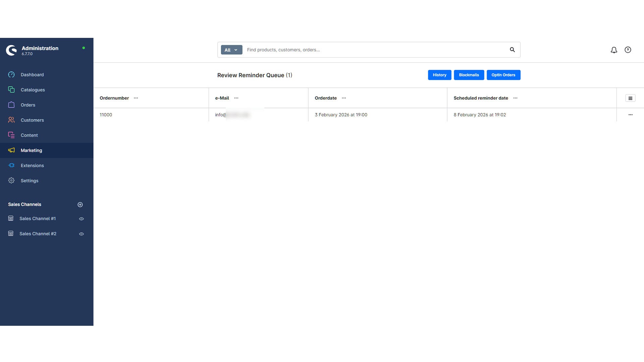The image size is (644, 362).
Task: Click the Sales Channels section heading
Action: click(x=24, y=204)
